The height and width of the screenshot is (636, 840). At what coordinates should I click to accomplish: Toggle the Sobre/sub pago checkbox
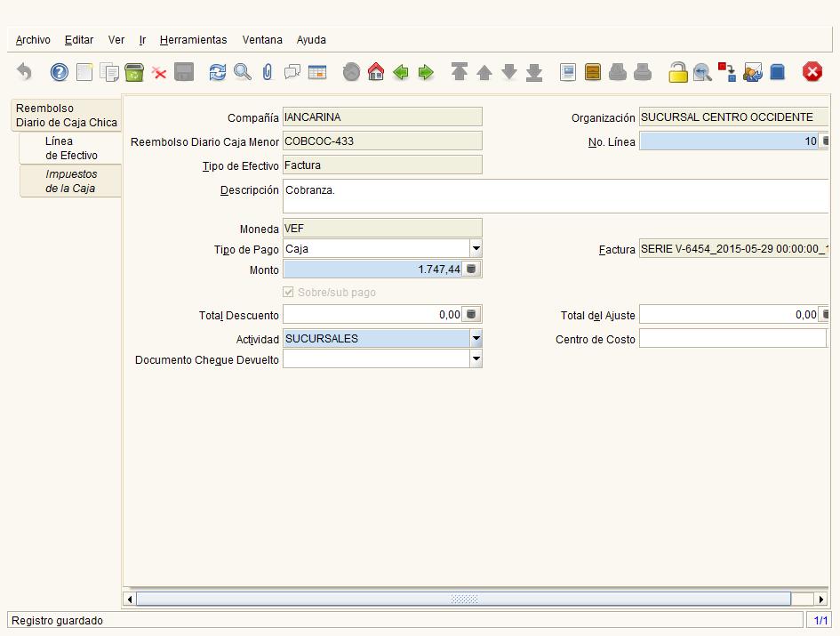(288, 292)
